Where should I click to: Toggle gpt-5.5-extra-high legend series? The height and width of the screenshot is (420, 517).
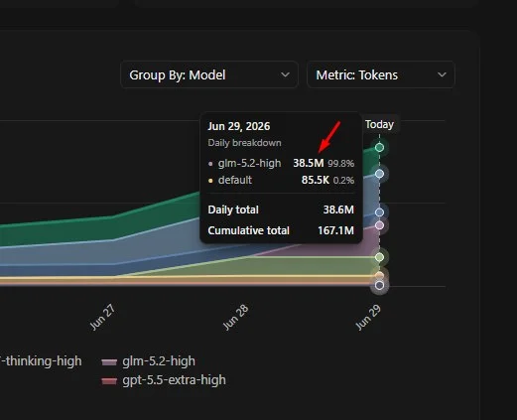[x=164, y=380]
